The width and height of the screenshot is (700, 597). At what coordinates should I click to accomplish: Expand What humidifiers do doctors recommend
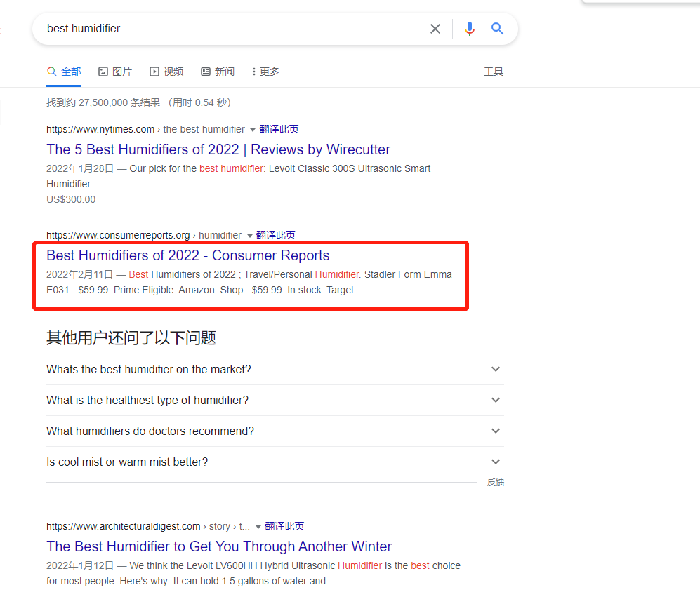click(275, 431)
